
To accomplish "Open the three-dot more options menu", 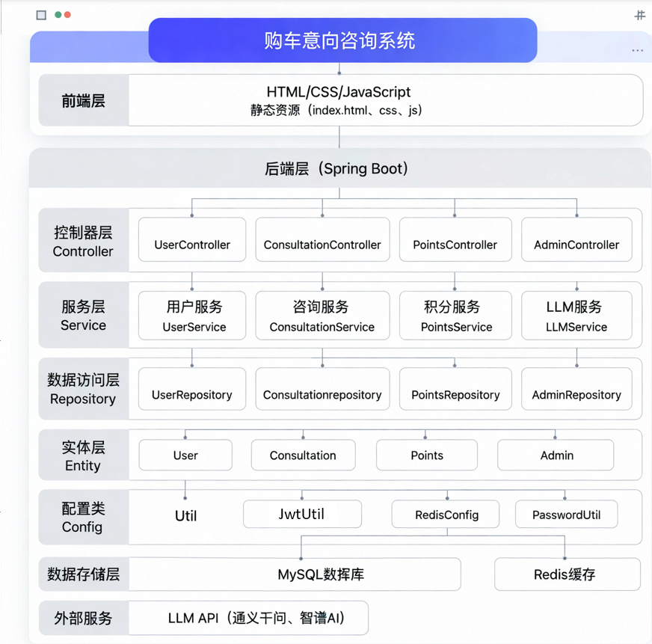I will tap(637, 50).
